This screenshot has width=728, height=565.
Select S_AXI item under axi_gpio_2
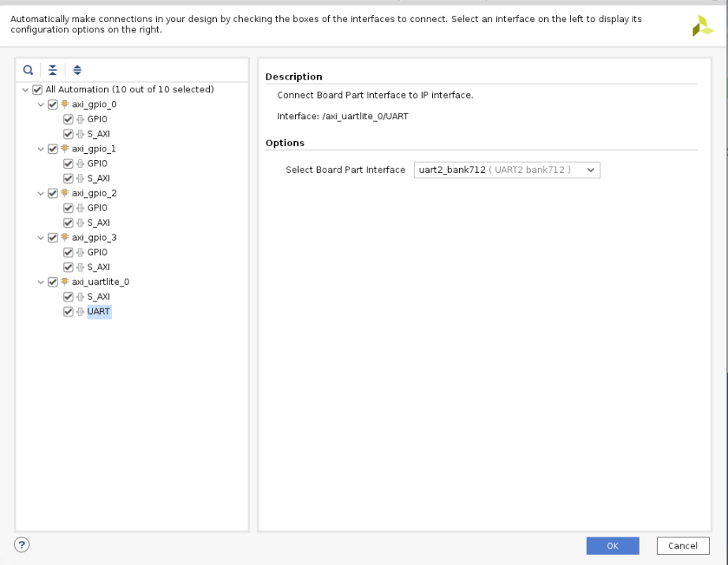pyautogui.click(x=98, y=223)
